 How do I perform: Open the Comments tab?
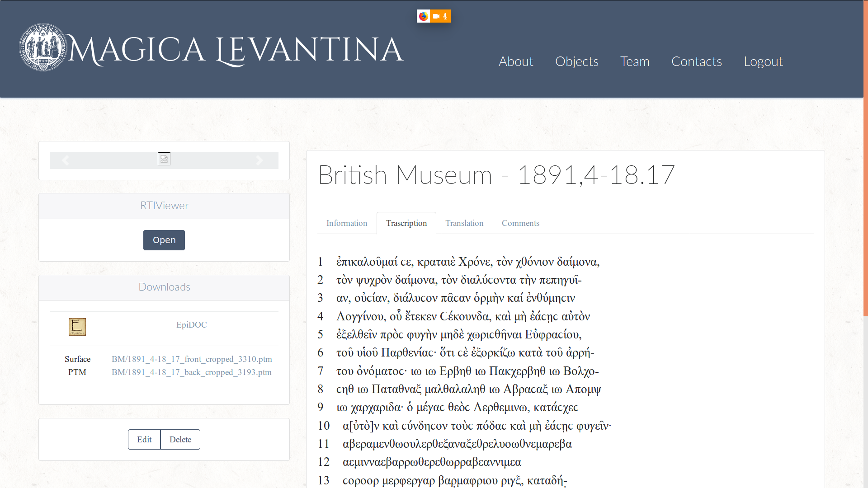pos(520,223)
